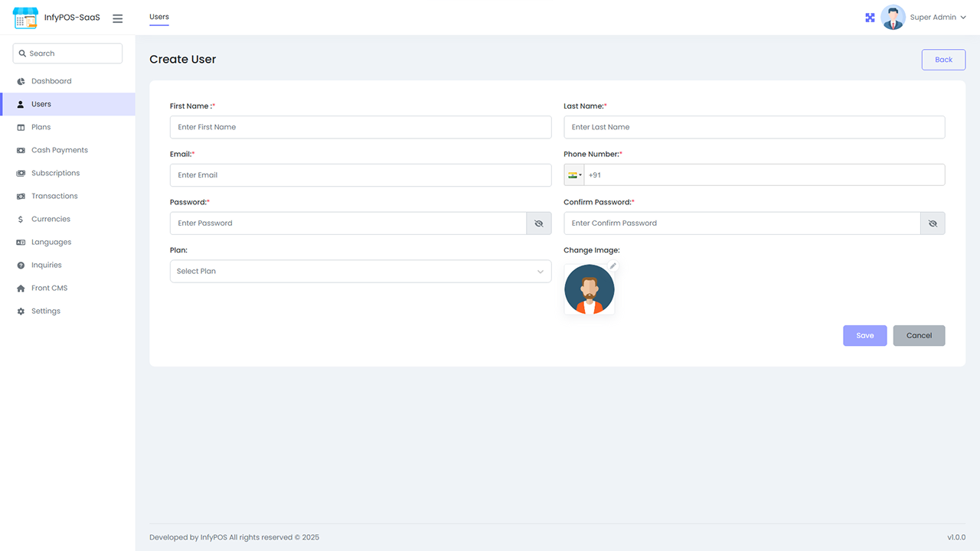
Task: Toggle Password field visibility
Action: tap(539, 223)
